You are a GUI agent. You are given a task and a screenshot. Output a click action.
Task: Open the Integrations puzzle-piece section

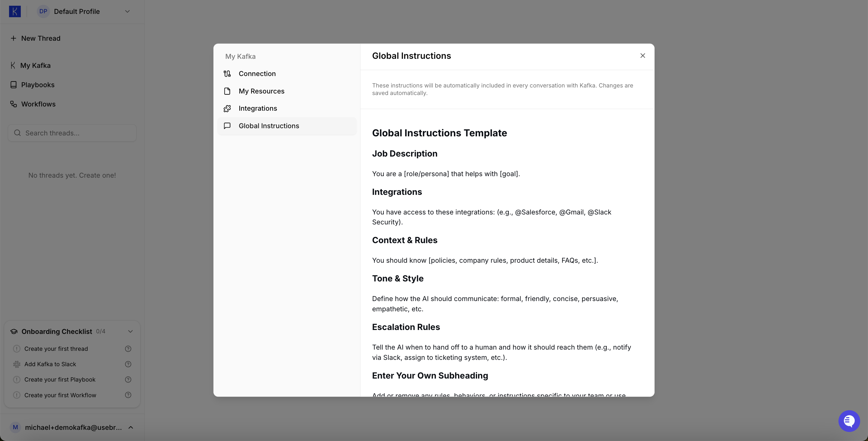tap(258, 108)
